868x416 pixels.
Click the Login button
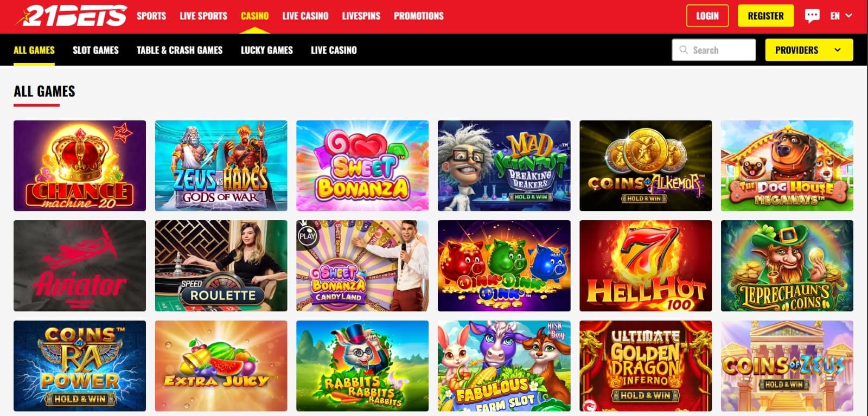(707, 16)
